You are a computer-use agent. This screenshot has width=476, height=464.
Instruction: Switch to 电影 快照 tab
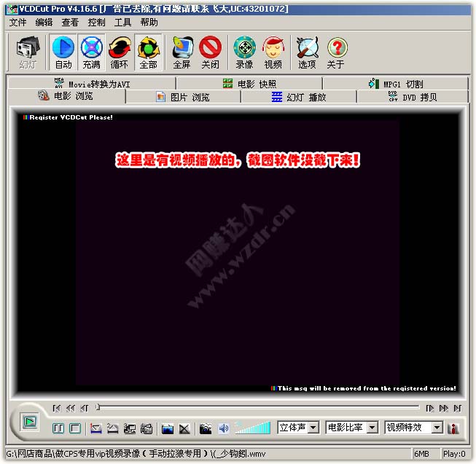[x=249, y=84]
